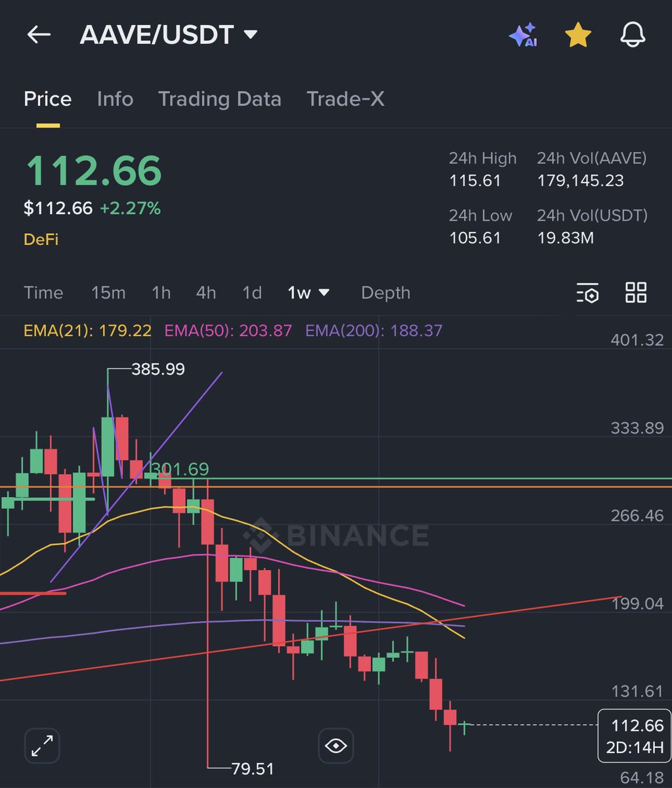Viewport: 672px width, 788px height.
Task: Tap the 24h Vol(AAVE) value 179,145.23
Action: click(580, 181)
